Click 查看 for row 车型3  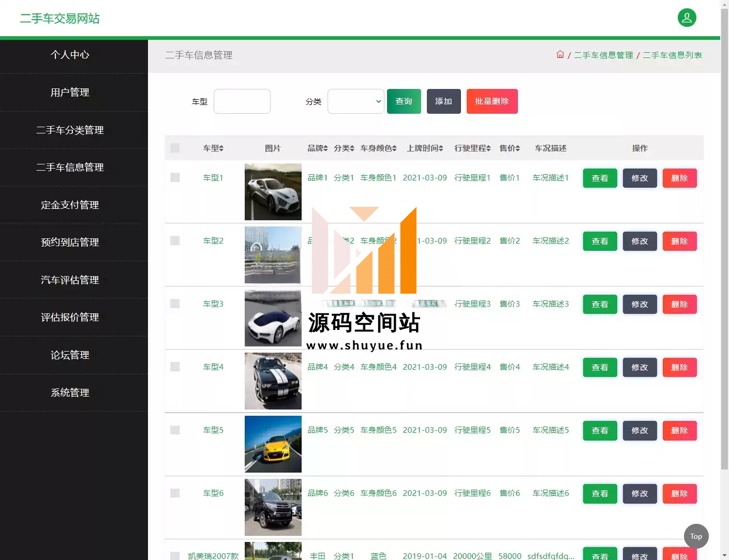(600, 304)
